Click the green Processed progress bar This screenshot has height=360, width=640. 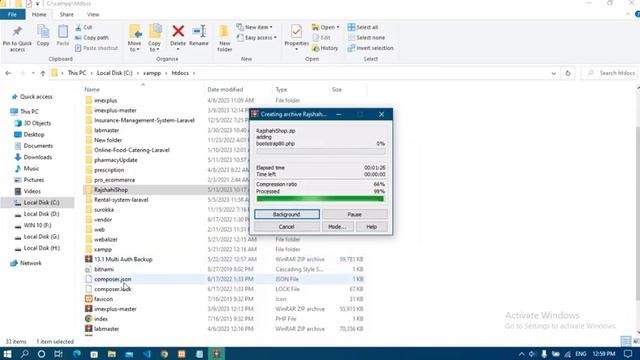click(x=320, y=199)
